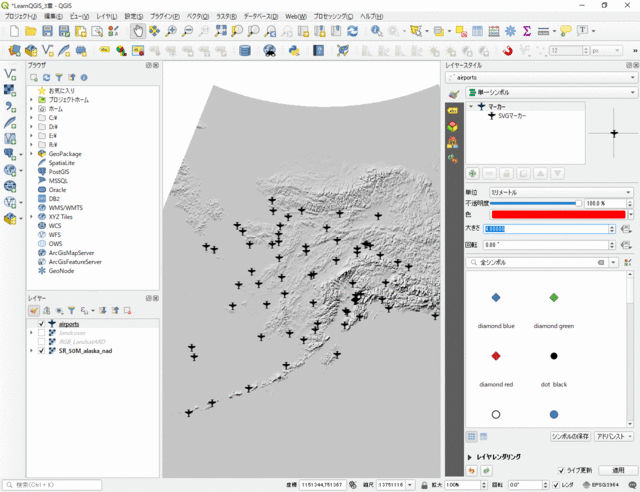
Task: Click the シンボルの保存 button
Action: [570, 436]
